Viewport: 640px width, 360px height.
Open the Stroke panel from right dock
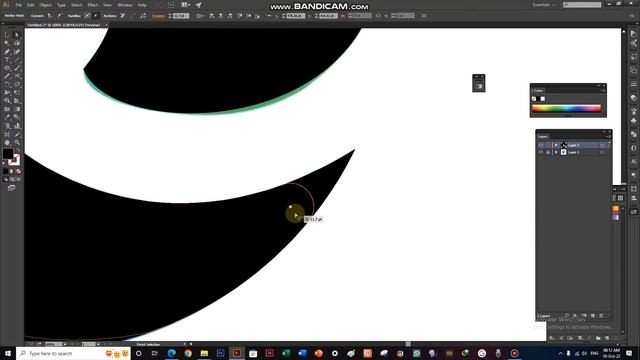[x=633, y=84]
